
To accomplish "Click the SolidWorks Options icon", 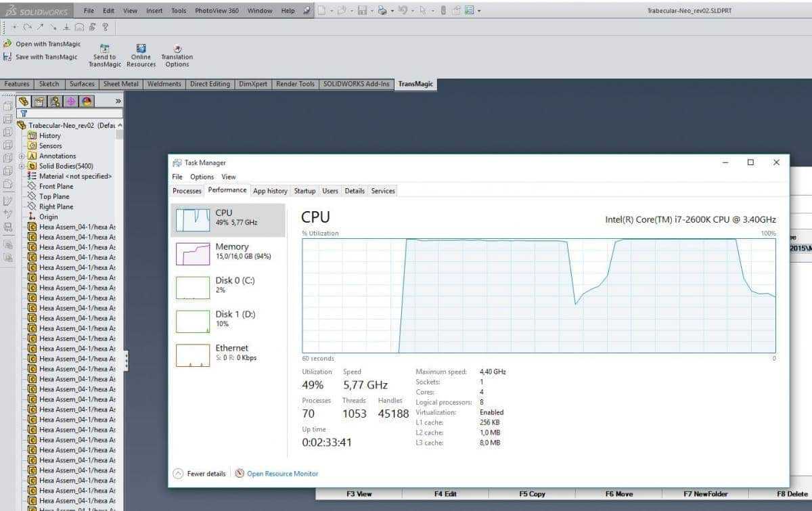I will pyautogui.click(x=469, y=10).
